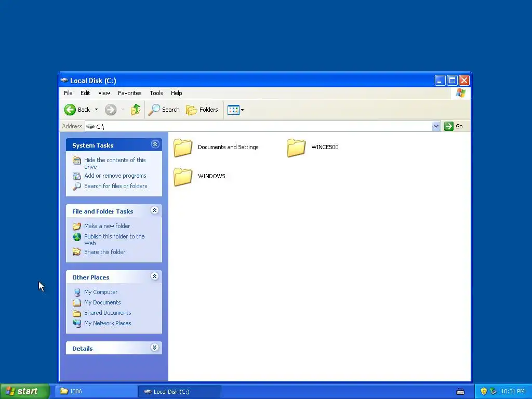Click Share this folder link
The image size is (532, 399).
[105, 252]
